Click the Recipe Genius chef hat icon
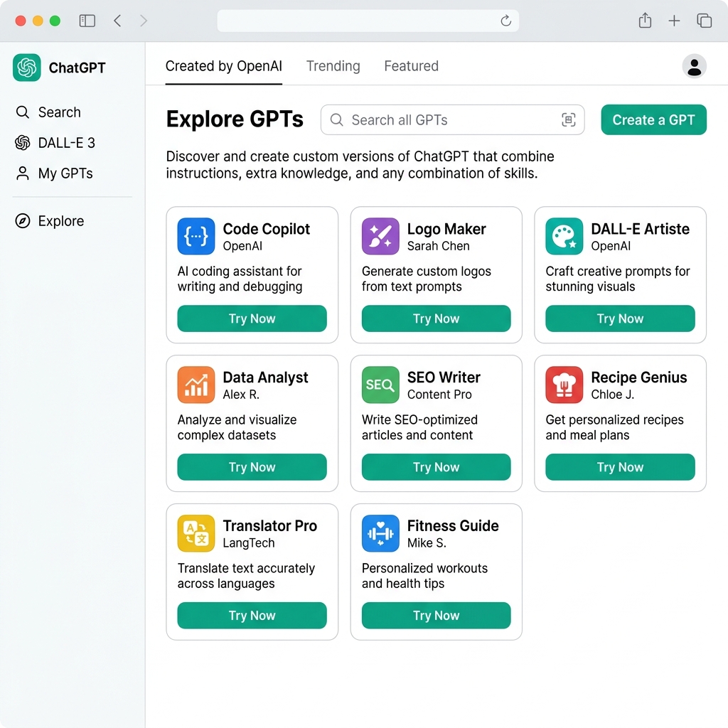728x728 pixels. pyautogui.click(x=564, y=385)
